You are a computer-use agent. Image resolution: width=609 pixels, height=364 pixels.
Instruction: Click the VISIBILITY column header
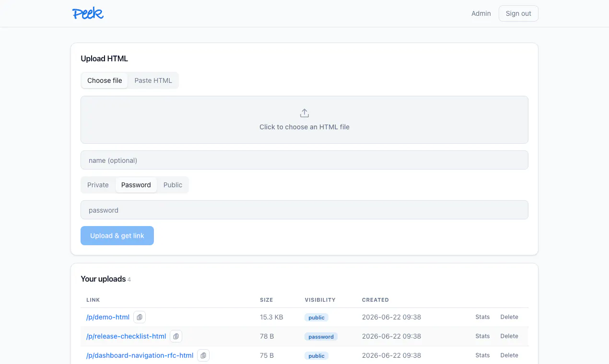pos(320,300)
